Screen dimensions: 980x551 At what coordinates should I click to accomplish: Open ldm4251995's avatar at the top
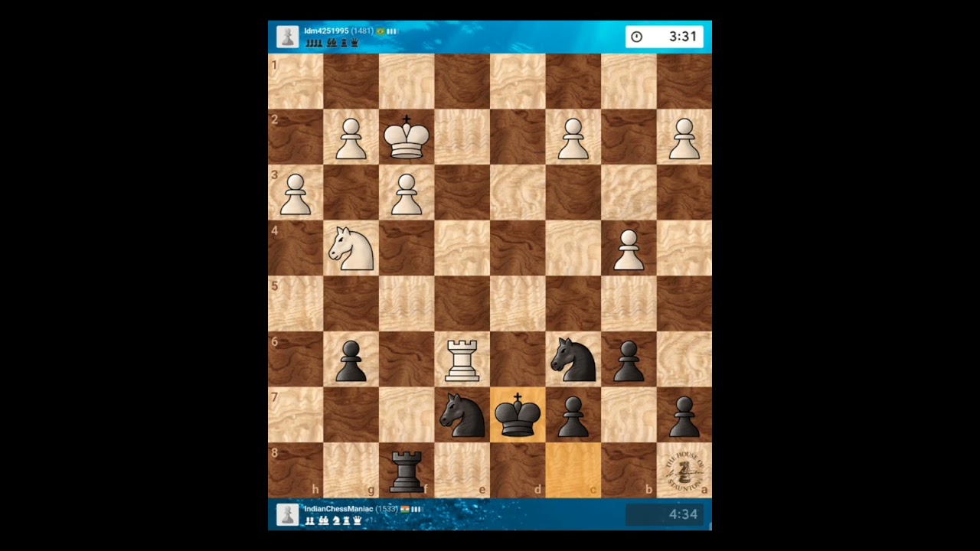[x=288, y=37]
